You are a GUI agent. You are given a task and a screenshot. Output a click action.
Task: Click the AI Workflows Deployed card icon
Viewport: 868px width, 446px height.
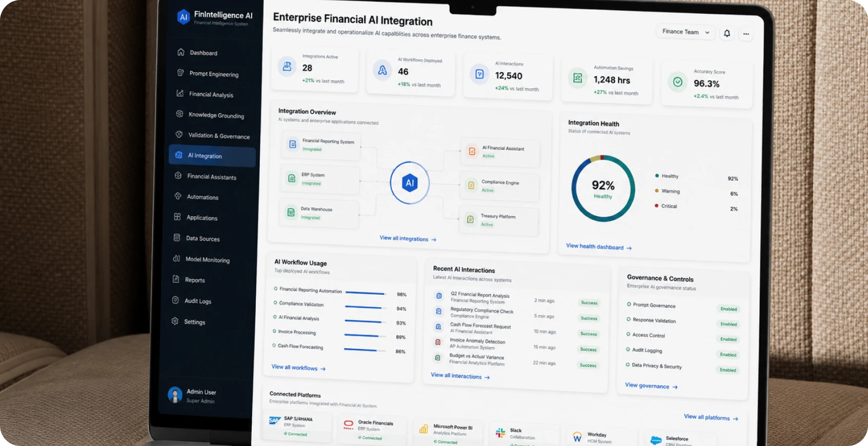point(382,70)
